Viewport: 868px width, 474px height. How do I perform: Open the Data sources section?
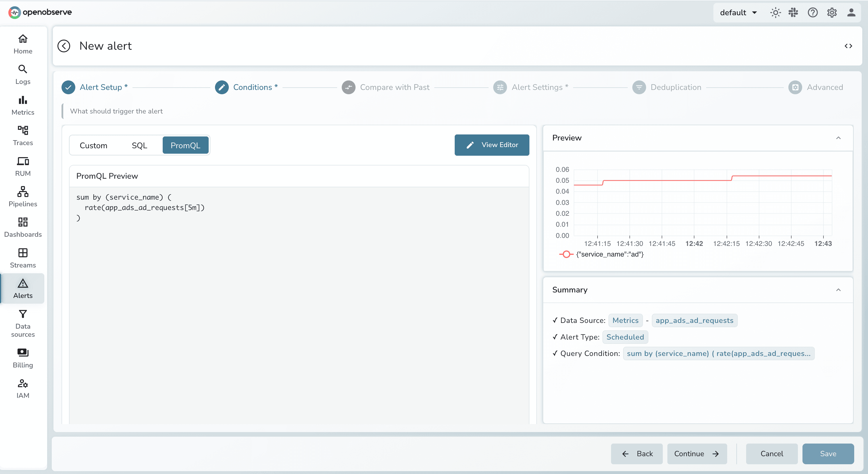coord(23,323)
